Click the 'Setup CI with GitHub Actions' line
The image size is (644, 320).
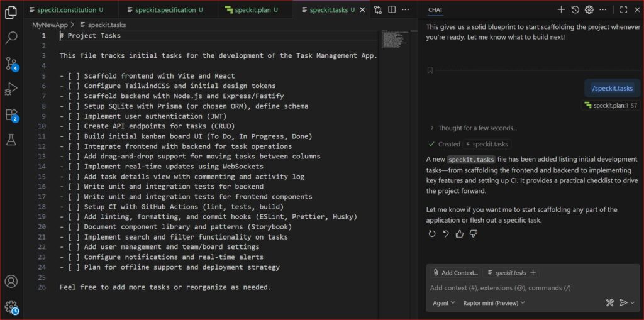(171, 207)
